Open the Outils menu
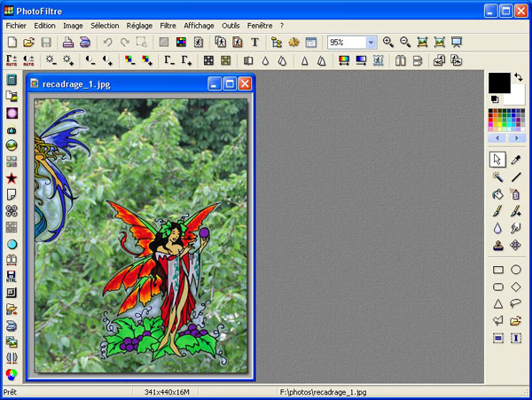The width and height of the screenshot is (532, 400). click(x=231, y=26)
